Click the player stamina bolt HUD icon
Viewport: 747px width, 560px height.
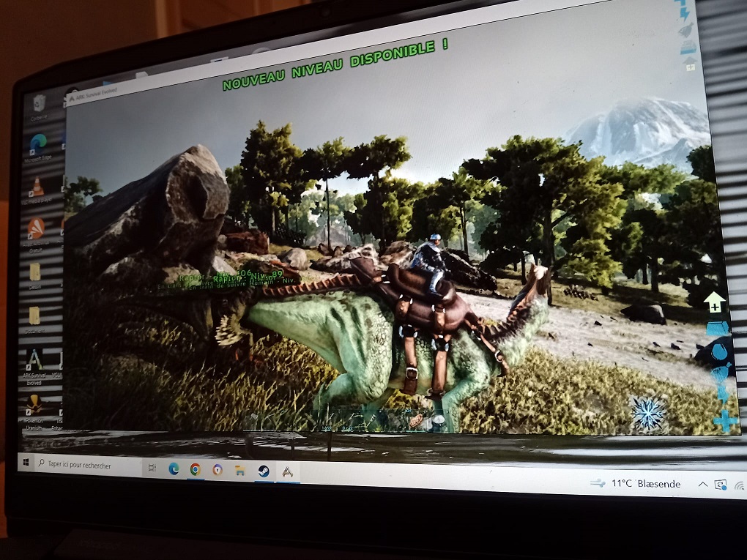pos(724,395)
